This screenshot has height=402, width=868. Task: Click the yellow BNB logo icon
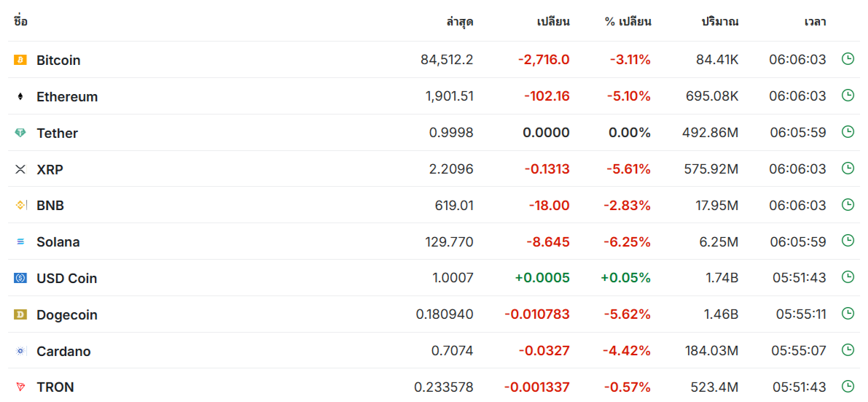tap(20, 206)
